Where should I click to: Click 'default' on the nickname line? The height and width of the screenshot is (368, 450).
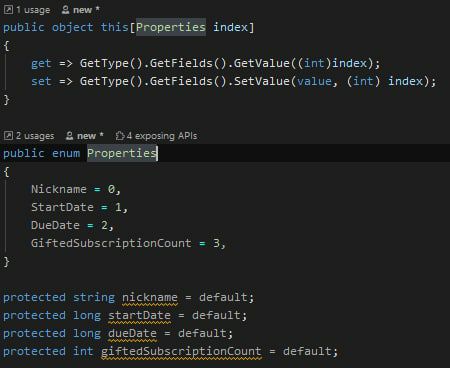223,297
